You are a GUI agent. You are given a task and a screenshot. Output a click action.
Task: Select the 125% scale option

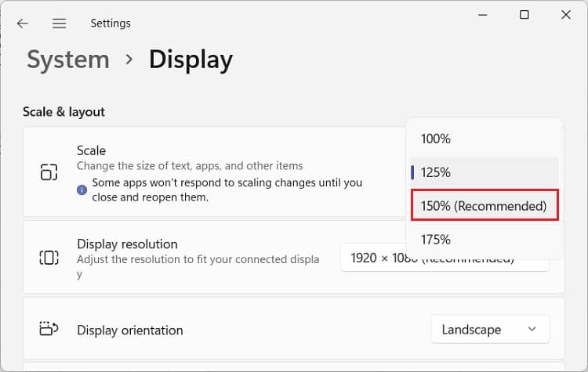point(436,172)
